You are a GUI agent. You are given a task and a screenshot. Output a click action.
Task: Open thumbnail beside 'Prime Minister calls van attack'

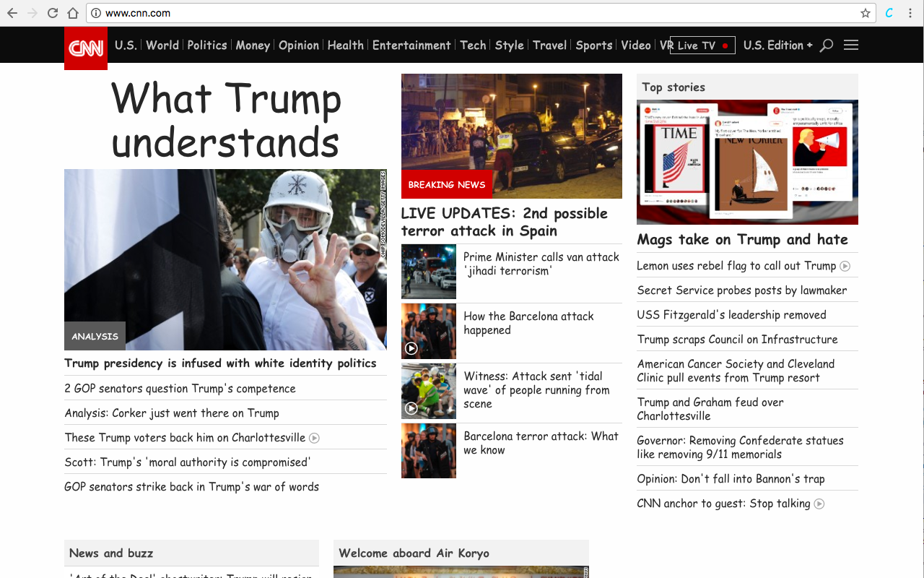tap(429, 272)
